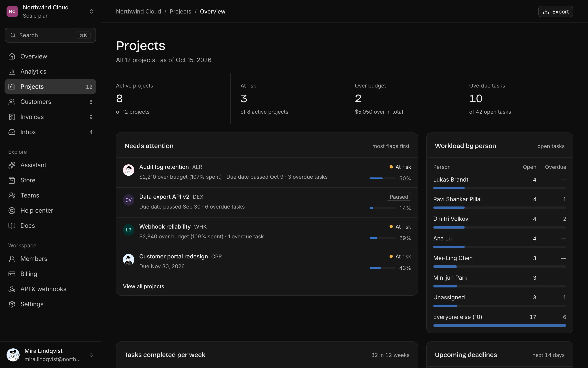The height and width of the screenshot is (368, 588).
Task: Click the NC workspace logo badge
Action: [x=12, y=11]
